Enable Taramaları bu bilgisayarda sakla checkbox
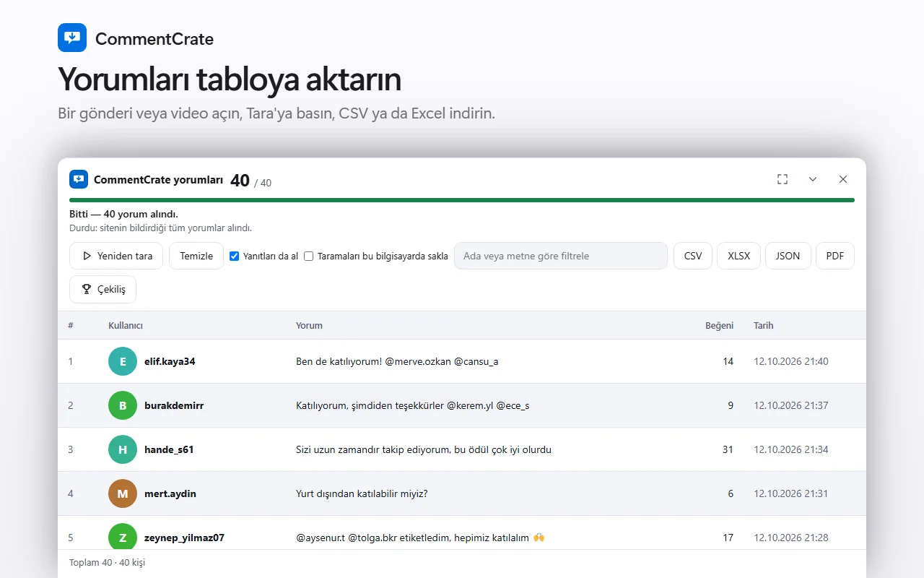924x578 pixels. (x=309, y=256)
